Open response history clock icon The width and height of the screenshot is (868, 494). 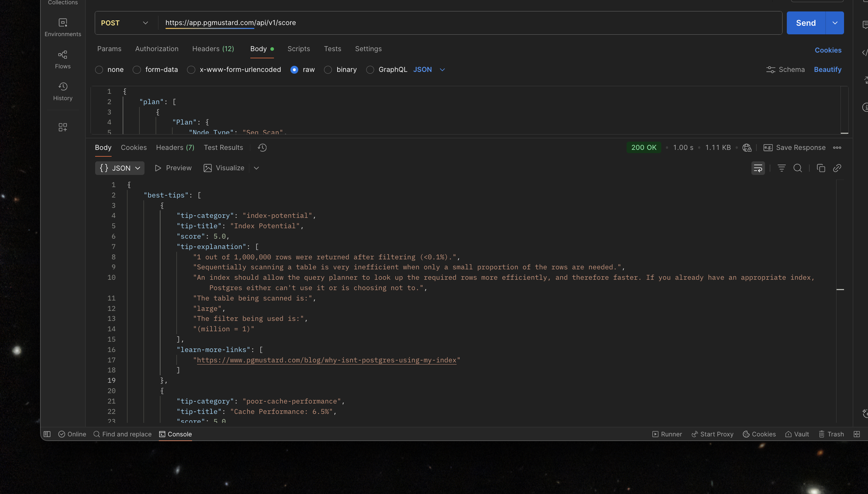click(262, 147)
